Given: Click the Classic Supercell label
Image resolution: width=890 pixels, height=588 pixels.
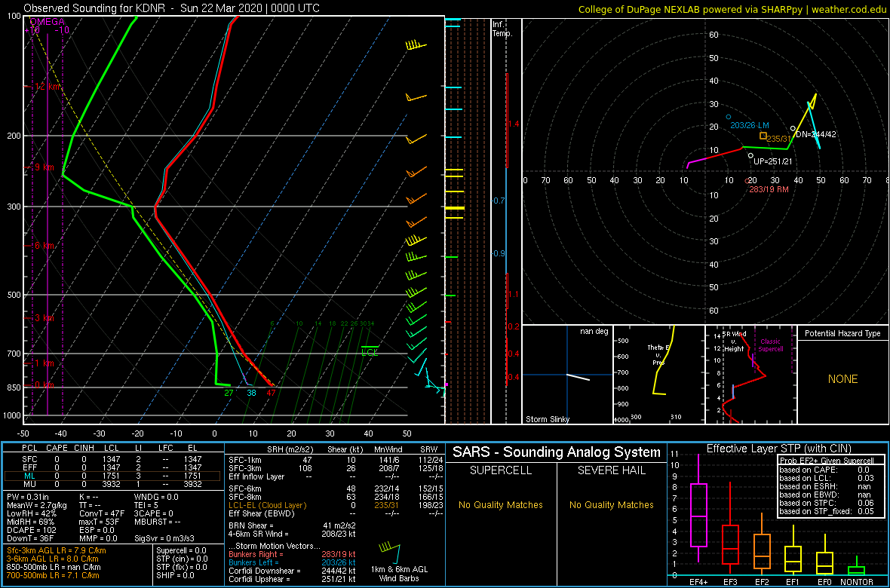Looking at the screenshot, I should tap(772, 345).
